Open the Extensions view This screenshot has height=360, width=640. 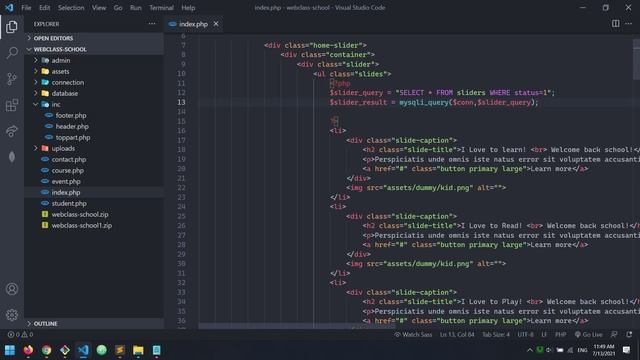coord(12,105)
